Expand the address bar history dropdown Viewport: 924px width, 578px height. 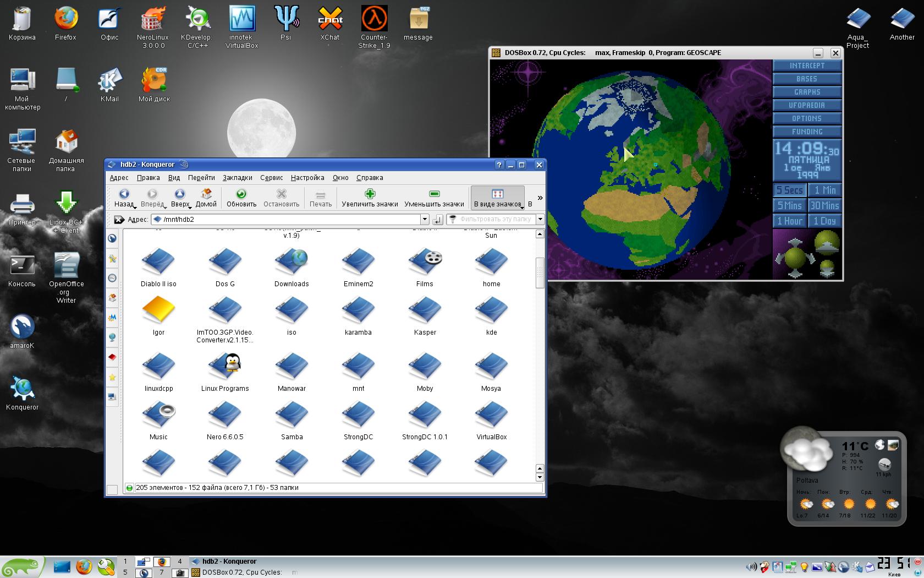[x=425, y=219]
